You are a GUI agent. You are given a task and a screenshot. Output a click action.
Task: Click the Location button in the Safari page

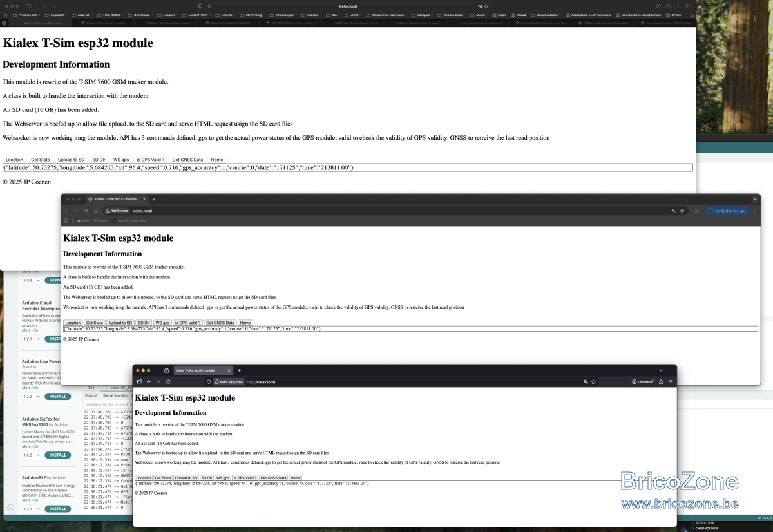pyautogui.click(x=14, y=159)
